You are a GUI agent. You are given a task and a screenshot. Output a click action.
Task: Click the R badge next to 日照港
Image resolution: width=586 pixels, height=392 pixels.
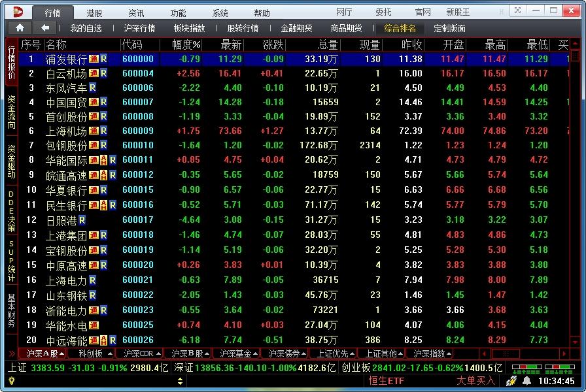[x=82, y=220]
